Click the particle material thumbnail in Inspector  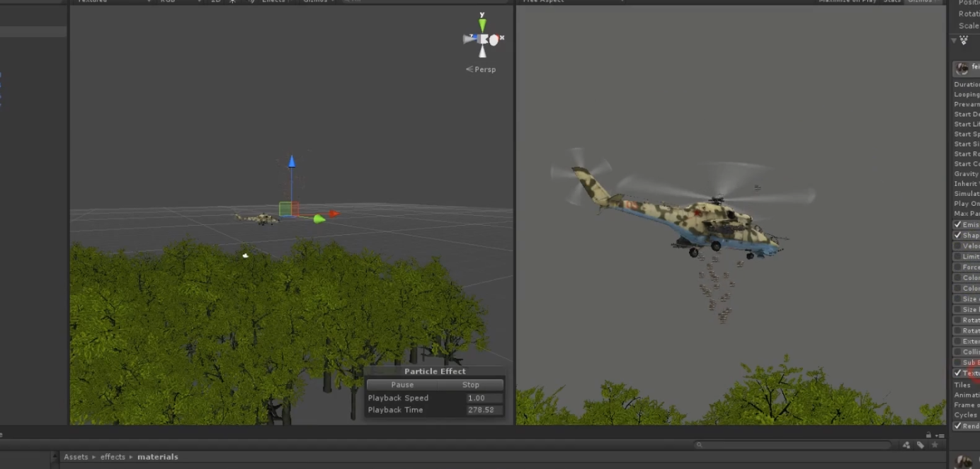962,69
